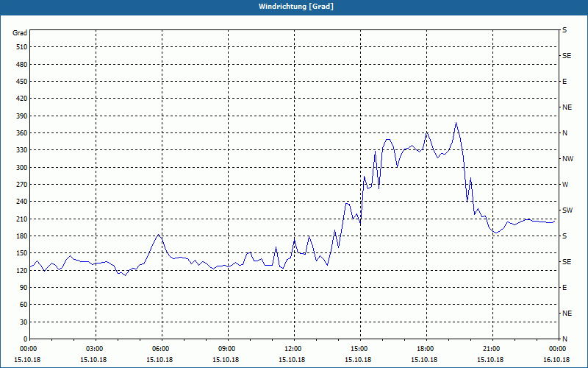This screenshot has width=588, height=368.
Task: Click the E compass label level with 450
Action: (x=564, y=82)
